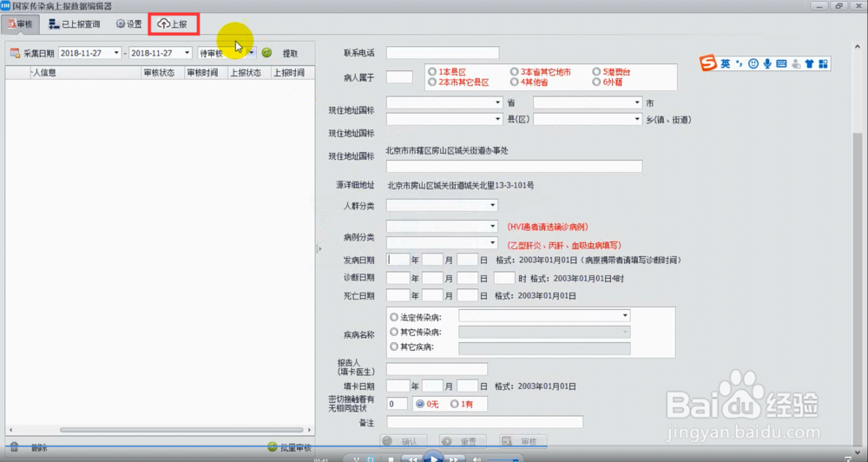Image resolution: width=868 pixels, height=462 pixels.
Task: Click the Sogou emoji smiley icon
Action: point(753,63)
